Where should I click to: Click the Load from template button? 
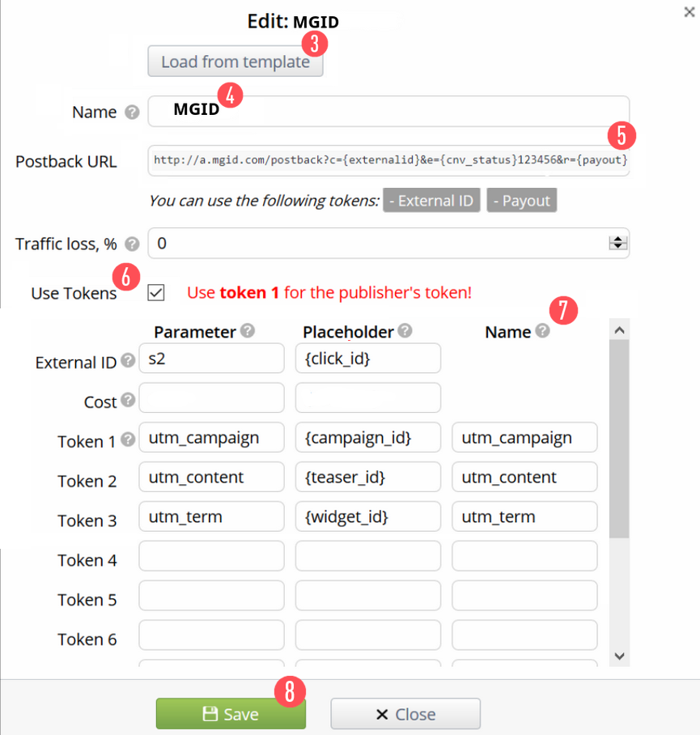click(x=235, y=62)
